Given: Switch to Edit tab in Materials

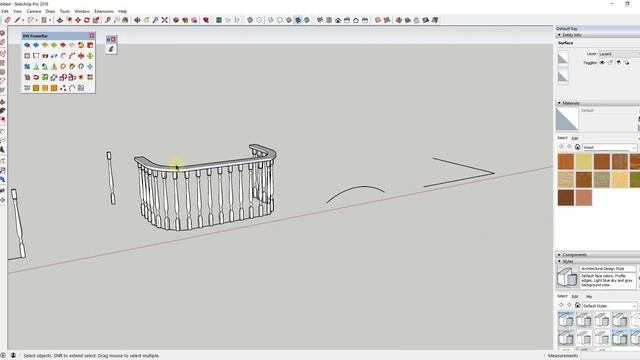Looking at the screenshot, I should pos(575,138).
